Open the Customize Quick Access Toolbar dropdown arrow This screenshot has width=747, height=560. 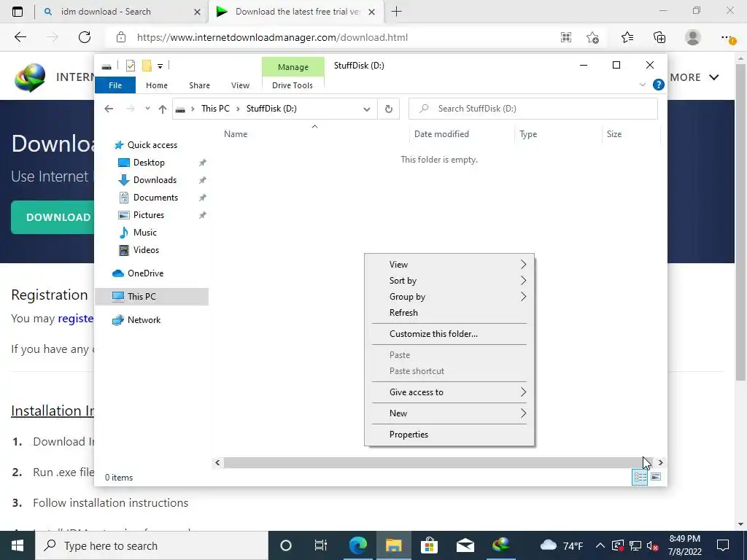pos(160,66)
